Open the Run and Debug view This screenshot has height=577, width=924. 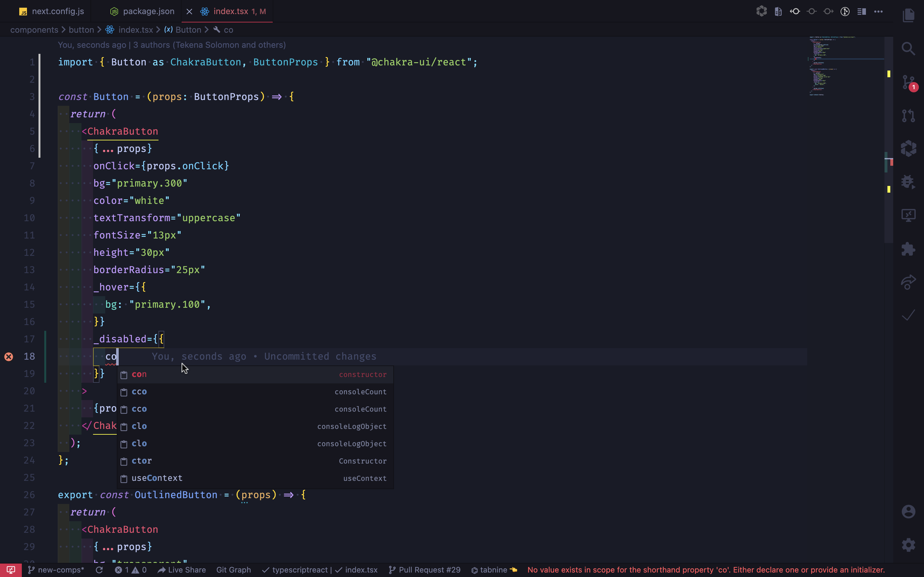tap(908, 182)
